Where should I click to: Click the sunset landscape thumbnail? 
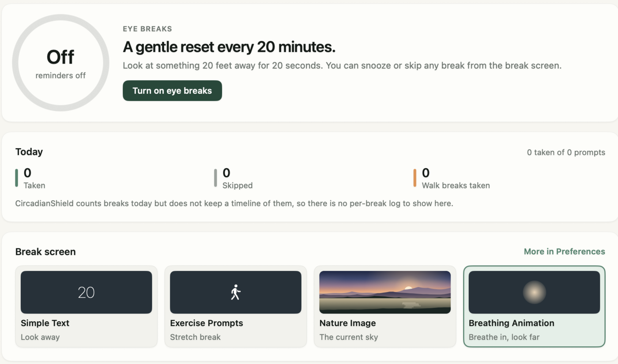385,292
